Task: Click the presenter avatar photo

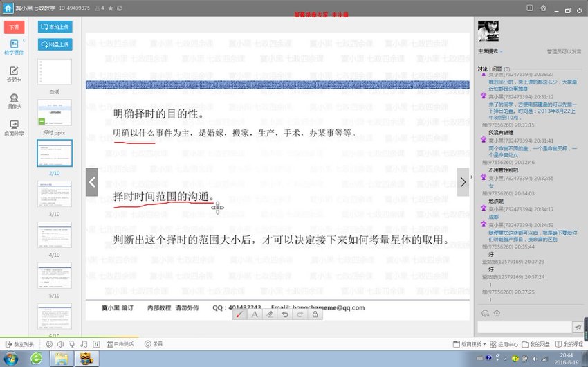Action: click(488, 31)
